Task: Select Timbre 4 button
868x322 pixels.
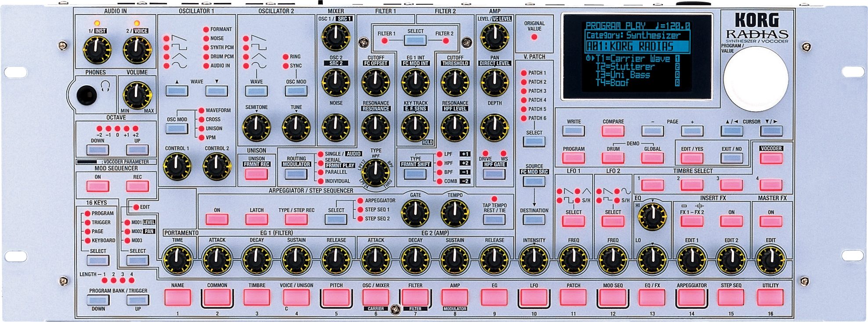Action: (771, 185)
